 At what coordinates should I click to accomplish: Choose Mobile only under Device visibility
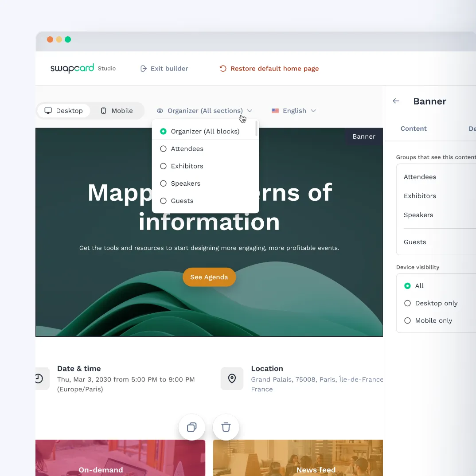click(407, 320)
